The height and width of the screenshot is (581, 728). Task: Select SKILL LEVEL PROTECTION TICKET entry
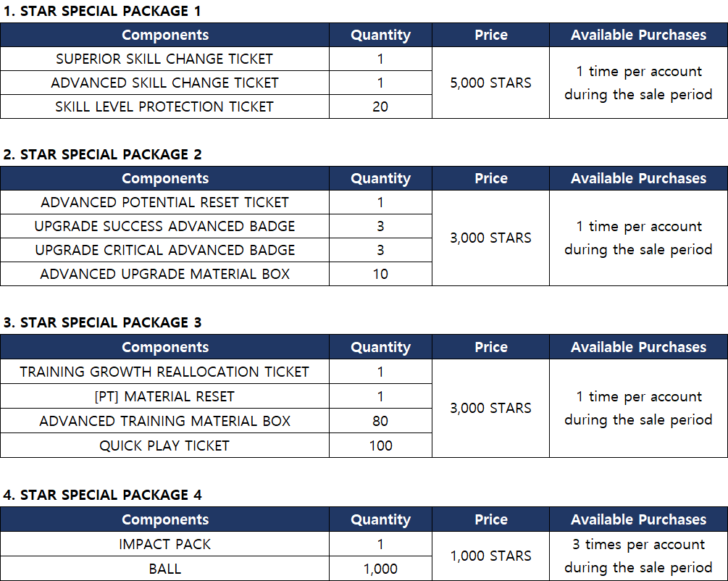tap(164, 106)
